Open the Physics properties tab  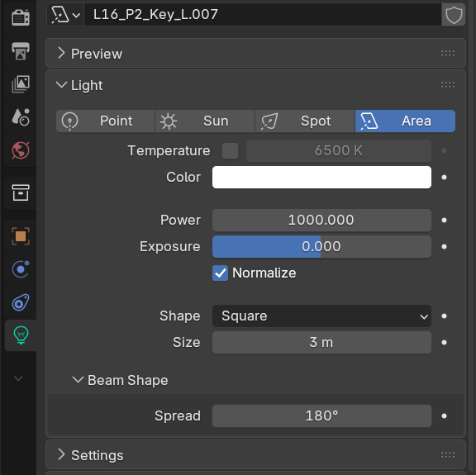coord(21,269)
